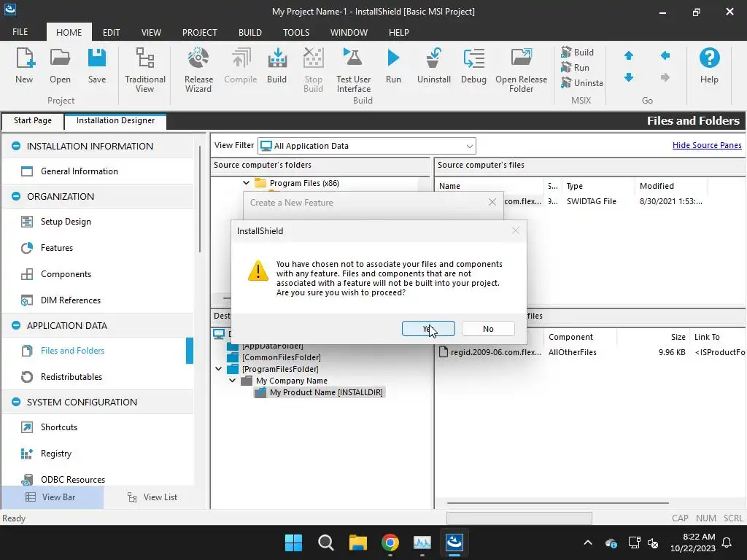Select the [CommonFilesFolder] node
Viewport: 747px width, 560px height.
point(281,357)
